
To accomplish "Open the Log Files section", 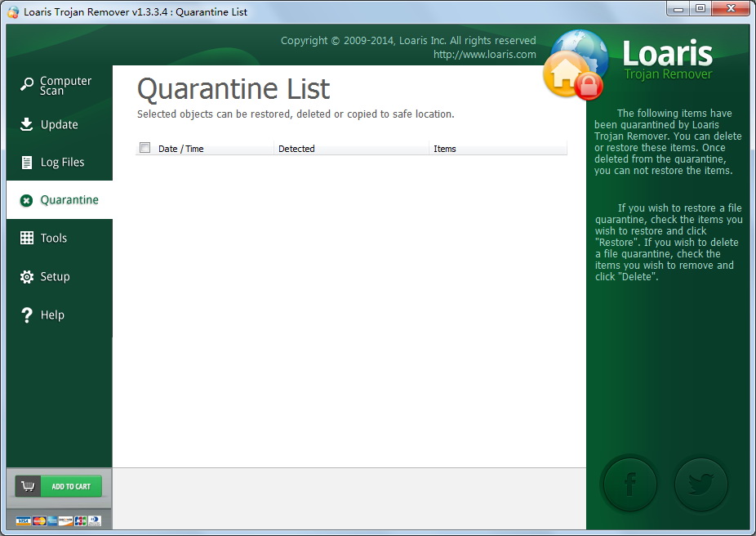I will click(60, 162).
